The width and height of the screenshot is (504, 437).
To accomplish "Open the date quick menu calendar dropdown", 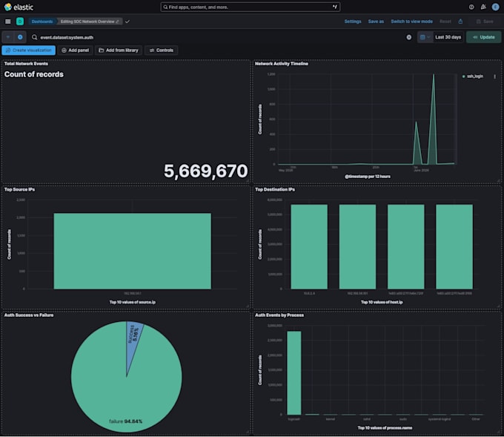I will [x=425, y=37].
